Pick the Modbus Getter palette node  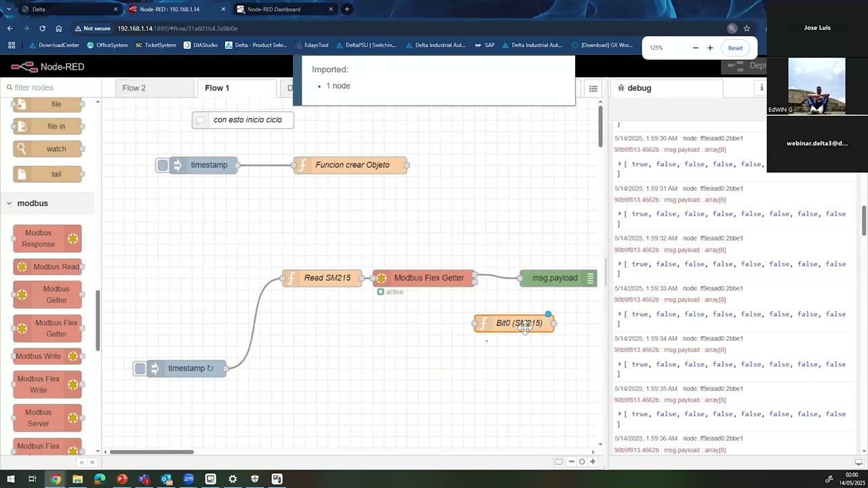(47, 295)
